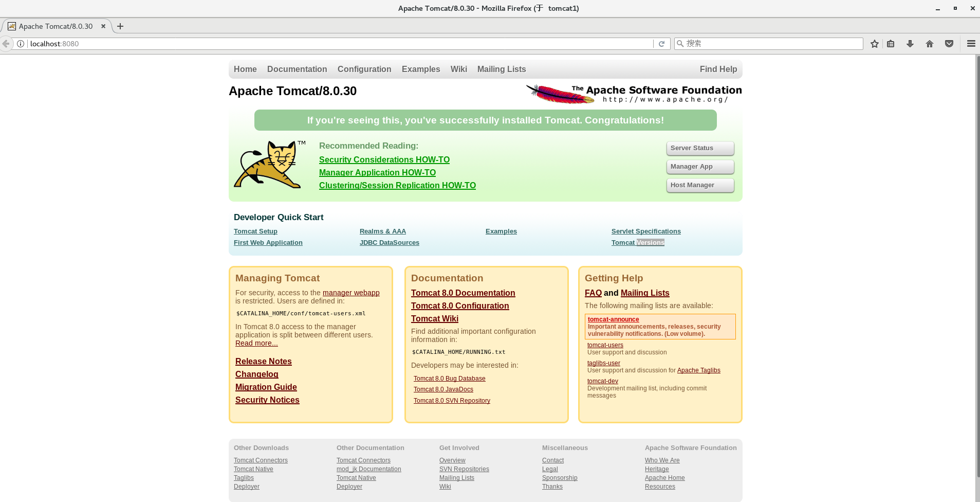Open Mailing Lists in the Tomcat nav bar
Viewport: 980px width, 502px height.
click(x=502, y=69)
